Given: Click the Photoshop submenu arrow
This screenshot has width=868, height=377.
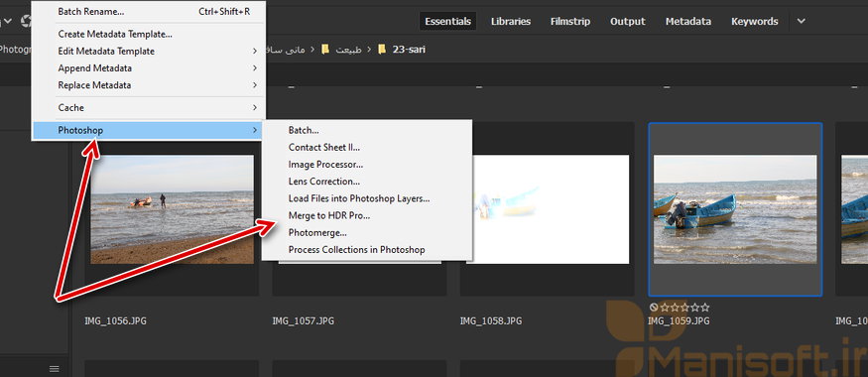Looking at the screenshot, I should tap(255, 130).
